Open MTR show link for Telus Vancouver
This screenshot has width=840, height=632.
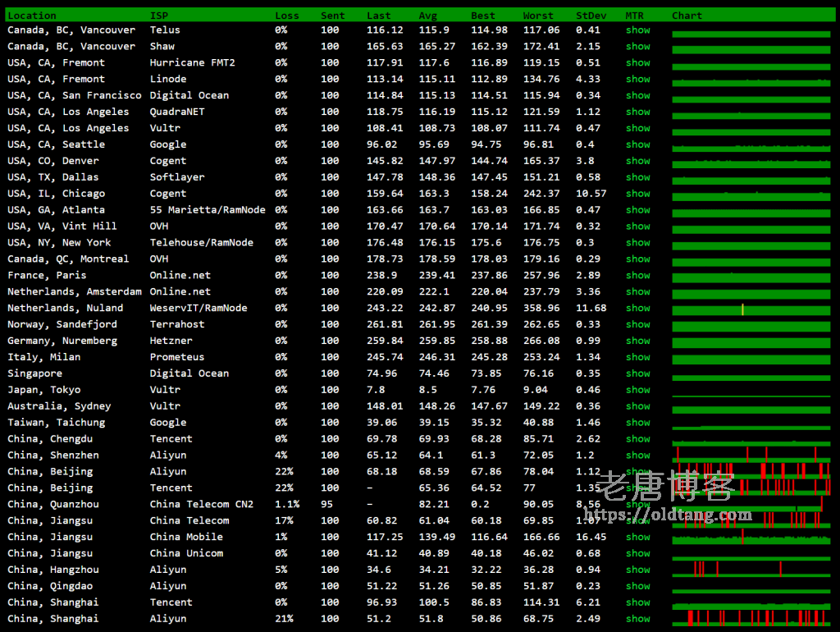coord(637,30)
